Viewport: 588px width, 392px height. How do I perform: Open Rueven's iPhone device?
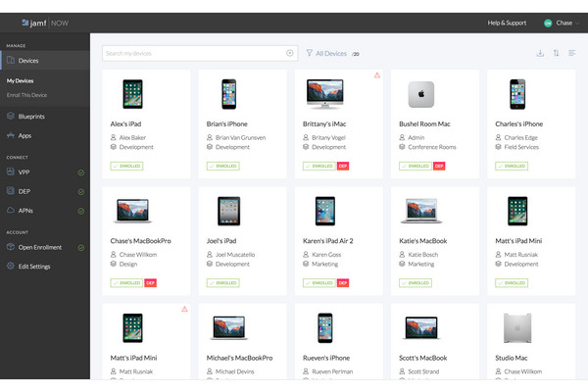339,341
